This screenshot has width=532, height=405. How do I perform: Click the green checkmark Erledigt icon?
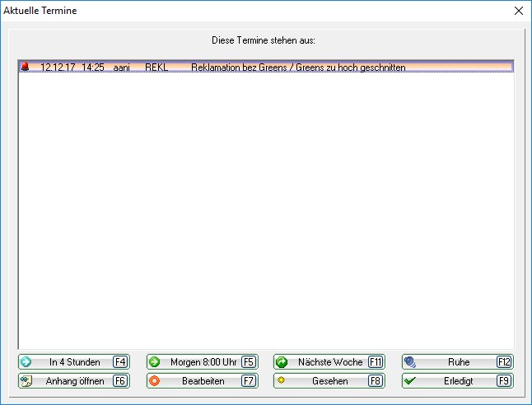click(x=410, y=381)
